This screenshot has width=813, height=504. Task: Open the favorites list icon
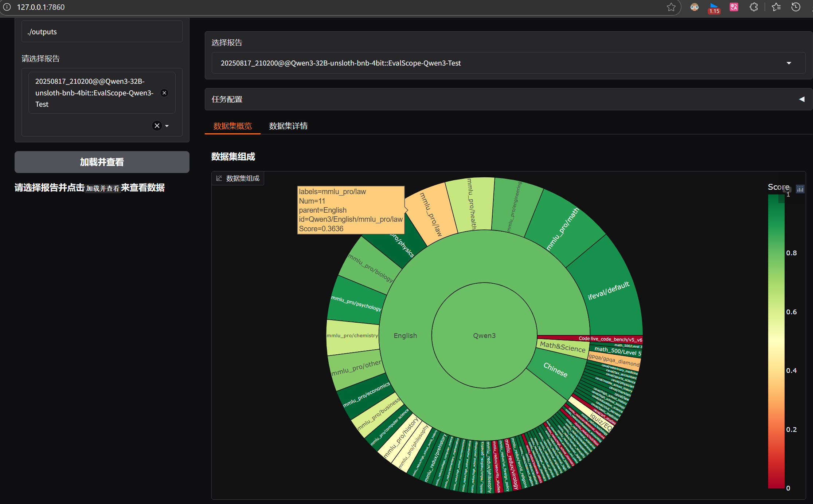coord(776,7)
